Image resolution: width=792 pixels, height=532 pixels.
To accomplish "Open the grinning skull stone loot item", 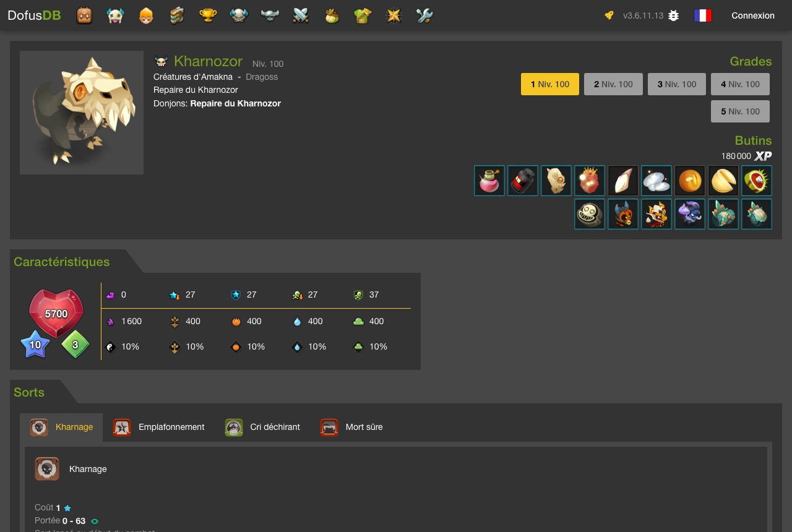I will pyautogui.click(x=590, y=214).
